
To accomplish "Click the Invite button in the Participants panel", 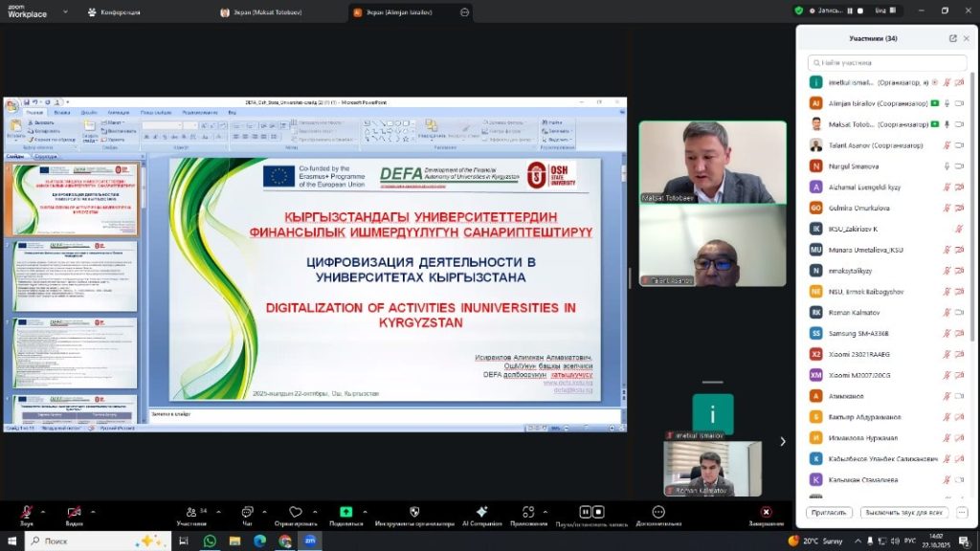I will (829, 513).
